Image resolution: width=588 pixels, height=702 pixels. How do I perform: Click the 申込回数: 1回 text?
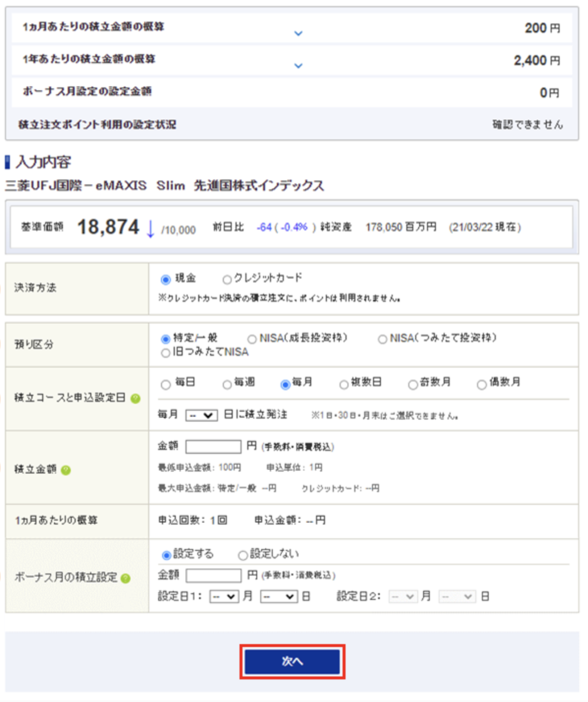point(193,520)
